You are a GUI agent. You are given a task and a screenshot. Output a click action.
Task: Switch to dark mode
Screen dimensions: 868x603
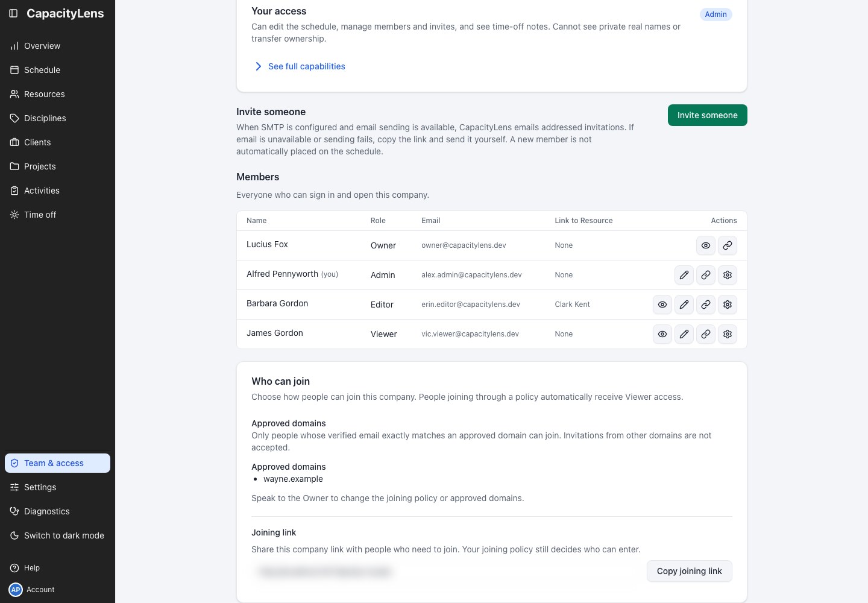coord(57,535)
